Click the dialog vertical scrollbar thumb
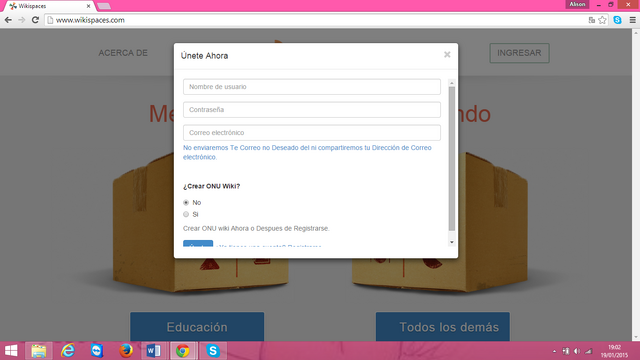This screenshot has width=640, height=360. tap(452, 159)
